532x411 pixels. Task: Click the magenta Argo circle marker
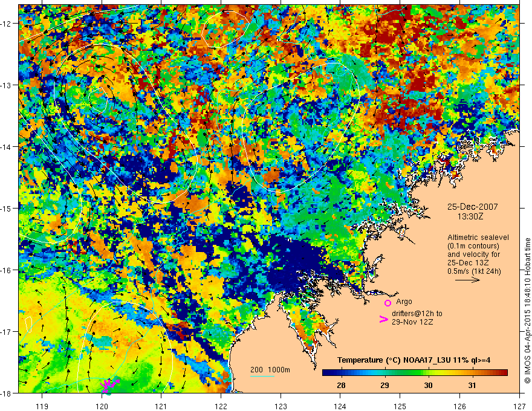coord(388,303)
